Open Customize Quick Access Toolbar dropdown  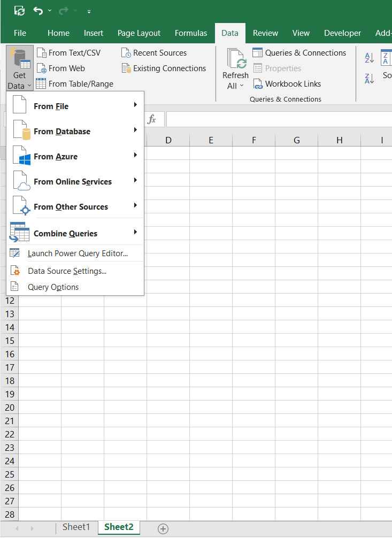point(89,12)
